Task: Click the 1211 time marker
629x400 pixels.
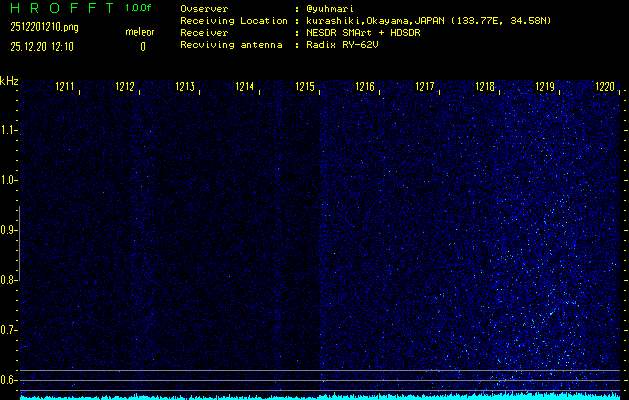Action: click(x=65, y=86)
